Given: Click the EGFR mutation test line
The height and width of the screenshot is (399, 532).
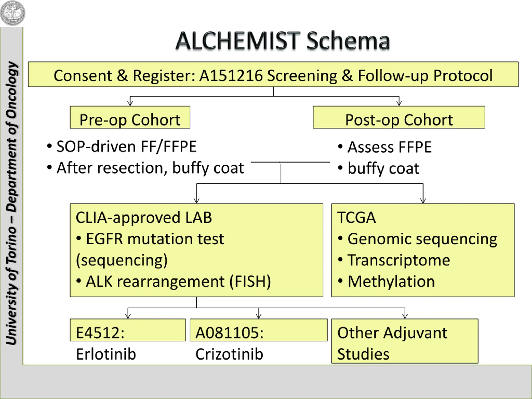Looking at the screenshot, I should (x=150, y=239).
